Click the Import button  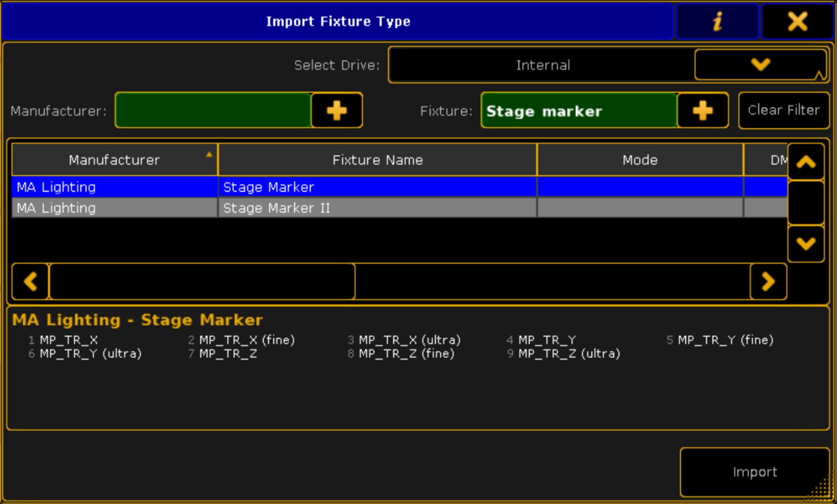coord(754,472)
